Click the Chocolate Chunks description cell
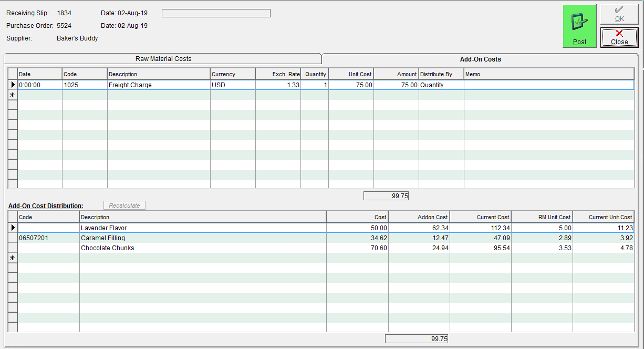This screenshot has width=644, height=349. tap(203, 248)
